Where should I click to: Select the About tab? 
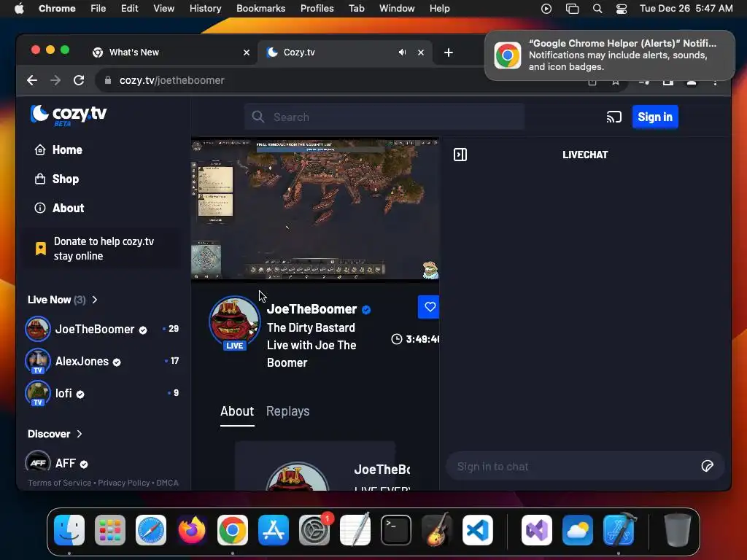coord(237,411)
